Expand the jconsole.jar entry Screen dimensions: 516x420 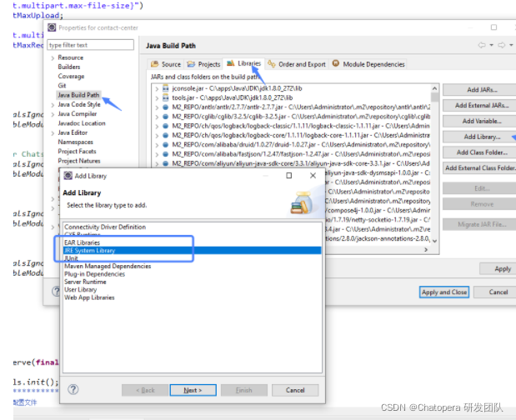click(x=157, y=89)
